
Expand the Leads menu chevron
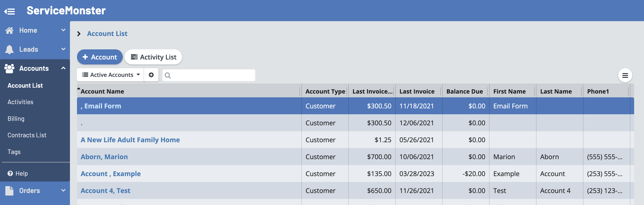[63, 49]
